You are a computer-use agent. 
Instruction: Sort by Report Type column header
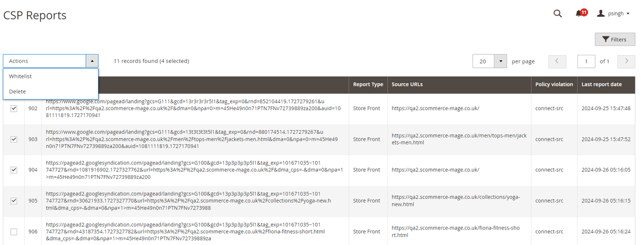(x=368, y=84)
